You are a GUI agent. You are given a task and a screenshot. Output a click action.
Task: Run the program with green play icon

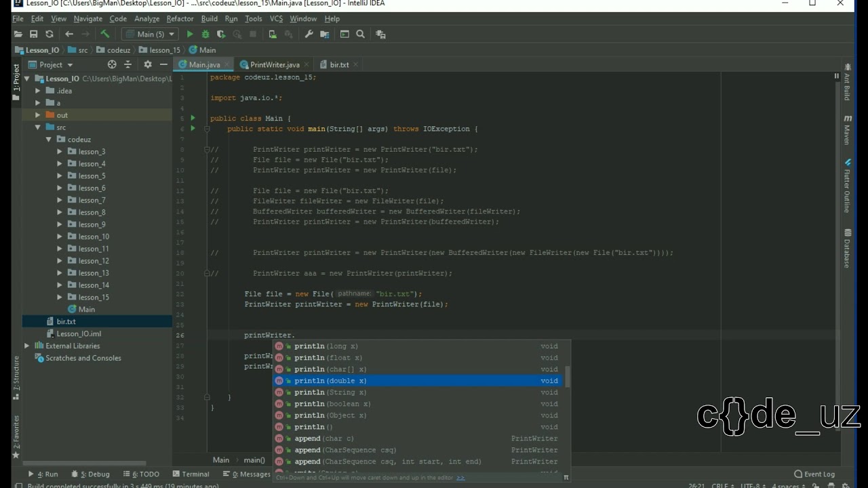190,34
